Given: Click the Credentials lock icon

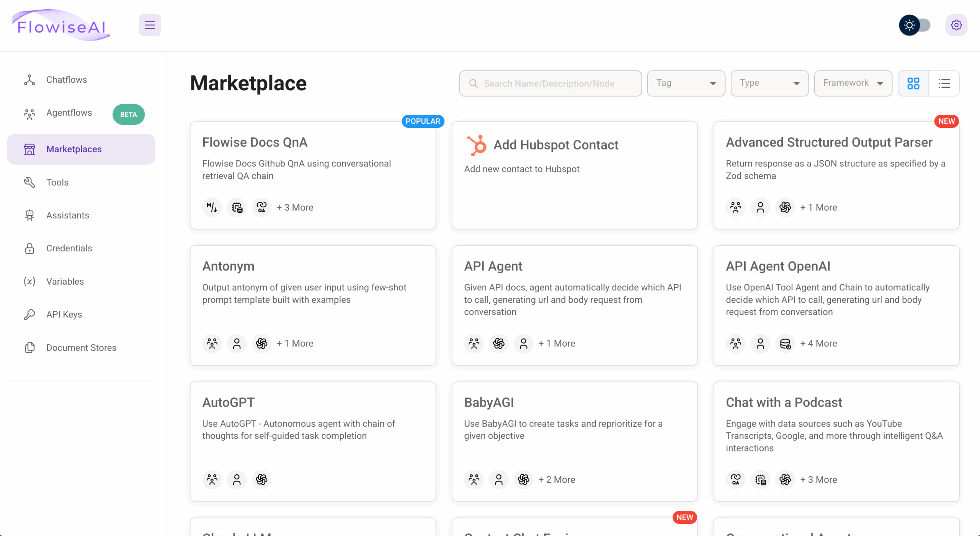Looking at the screenshot, I should point(29,248).
